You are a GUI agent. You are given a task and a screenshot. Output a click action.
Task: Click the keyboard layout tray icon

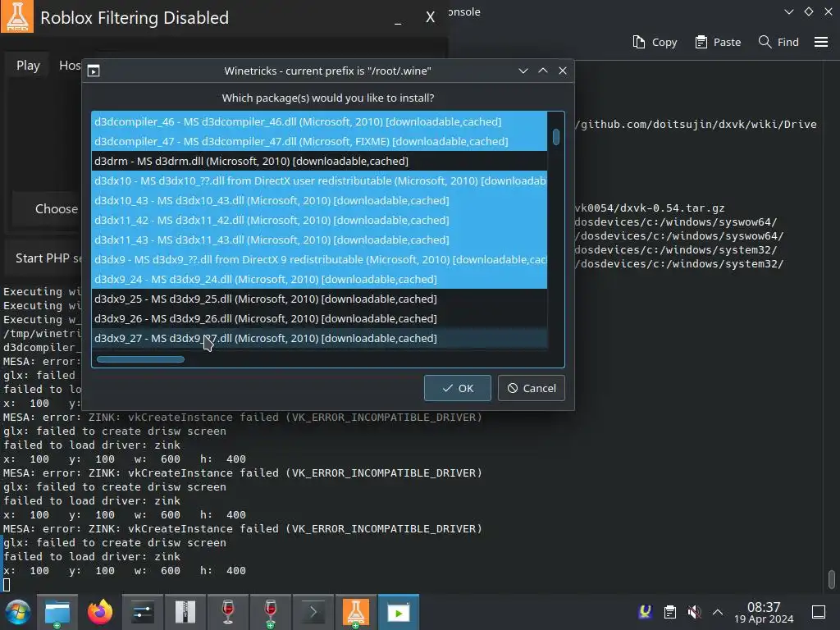click(645, 611)
